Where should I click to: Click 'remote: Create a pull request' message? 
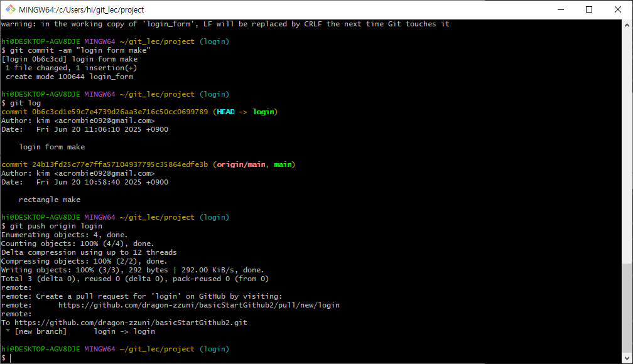(142, 296)
